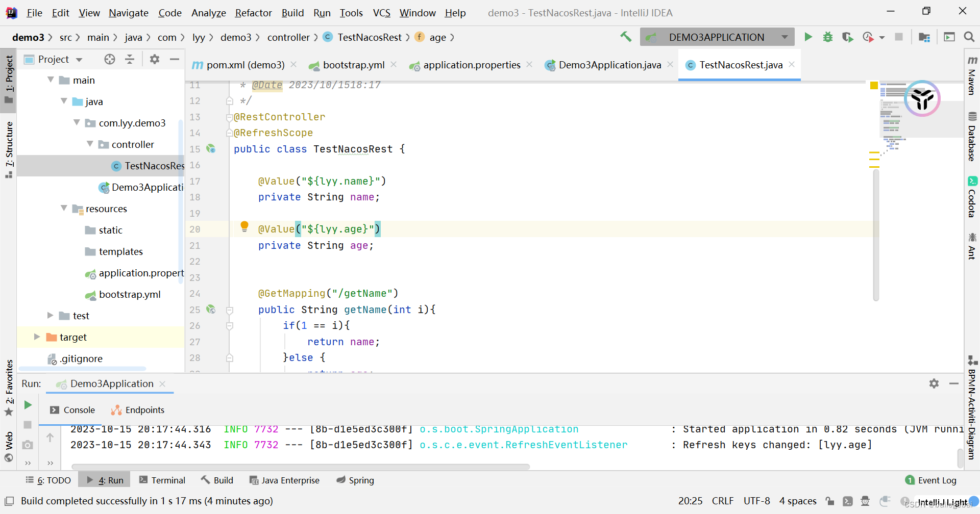
Task: Click the Build Project hammer icon
Action: (626, 37)
